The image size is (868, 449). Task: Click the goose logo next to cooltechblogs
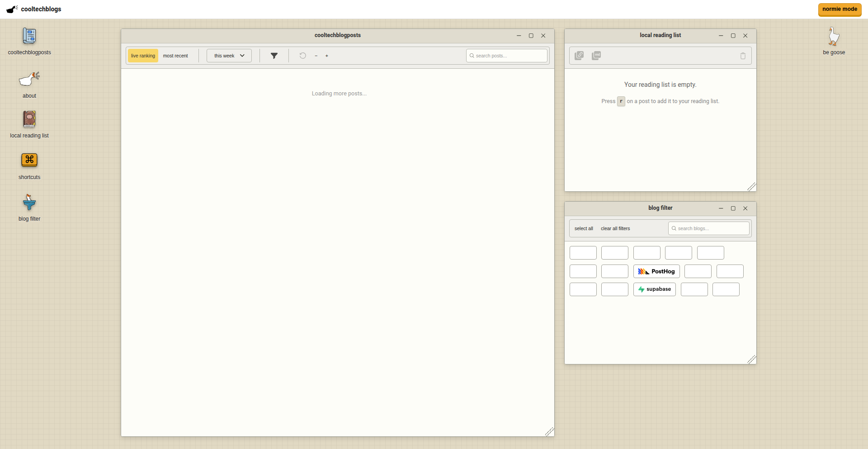tap(11, 9)
